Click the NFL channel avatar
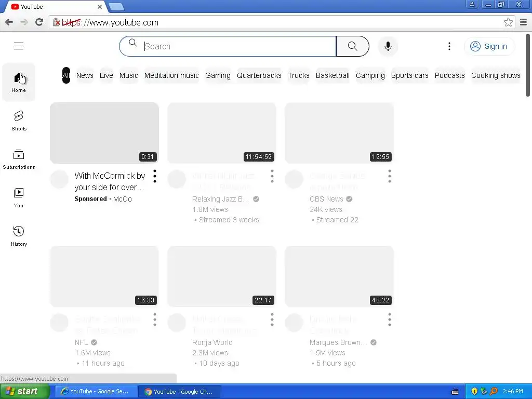 (59, 322)
